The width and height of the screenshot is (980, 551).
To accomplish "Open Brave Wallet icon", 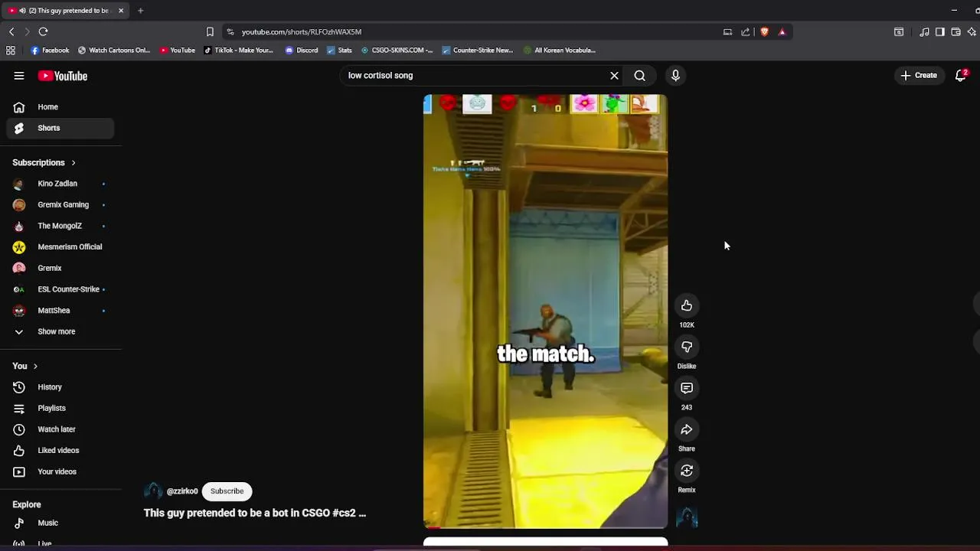I will point(956,31).
